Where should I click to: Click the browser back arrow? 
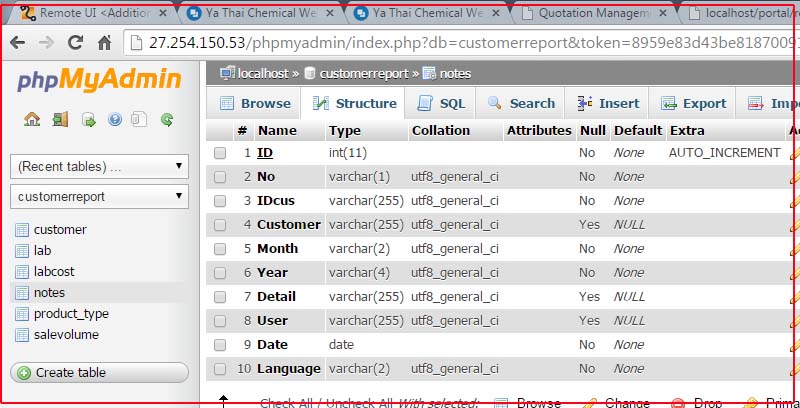point(17,43)
